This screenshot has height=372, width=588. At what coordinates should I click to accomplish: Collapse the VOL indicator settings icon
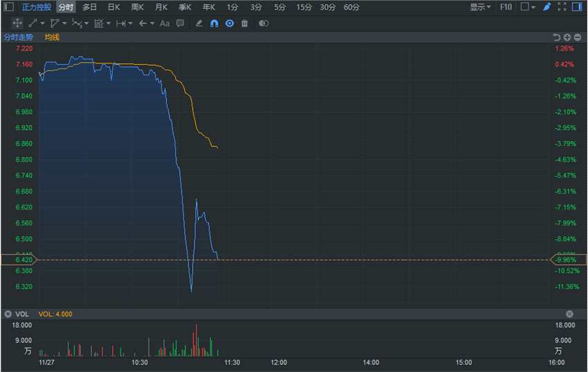coord(8,314)
